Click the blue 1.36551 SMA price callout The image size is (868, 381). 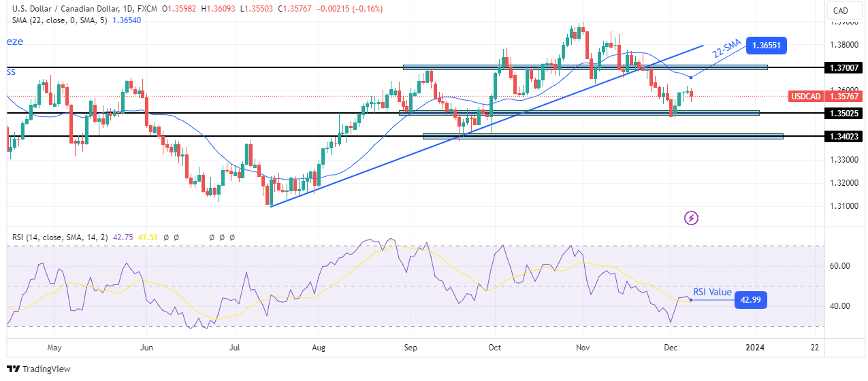[x=767, y=46]
